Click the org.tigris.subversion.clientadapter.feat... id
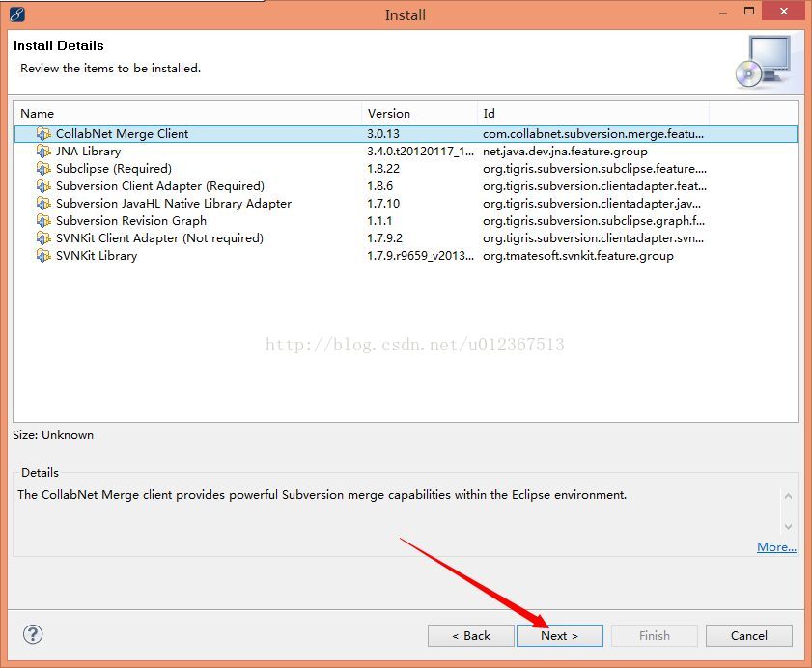The image size is (812, 668). point(595,186)
